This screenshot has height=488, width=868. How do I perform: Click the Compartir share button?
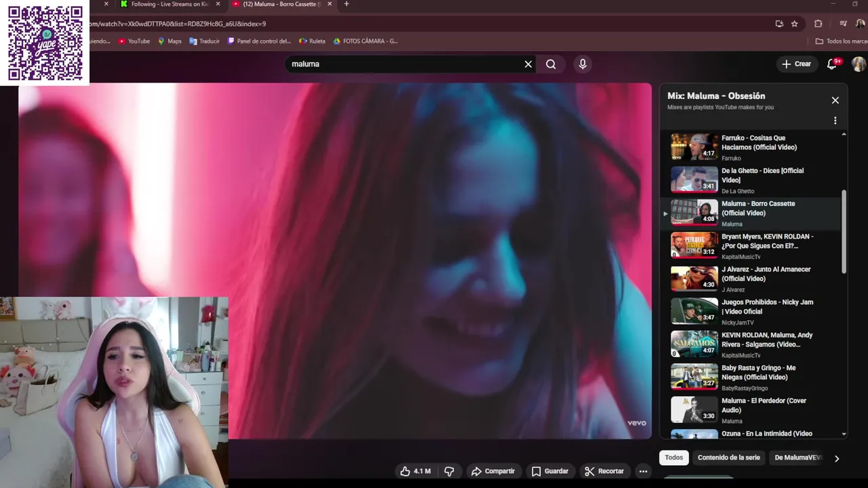pyautogui.click(x=493, y=471)
